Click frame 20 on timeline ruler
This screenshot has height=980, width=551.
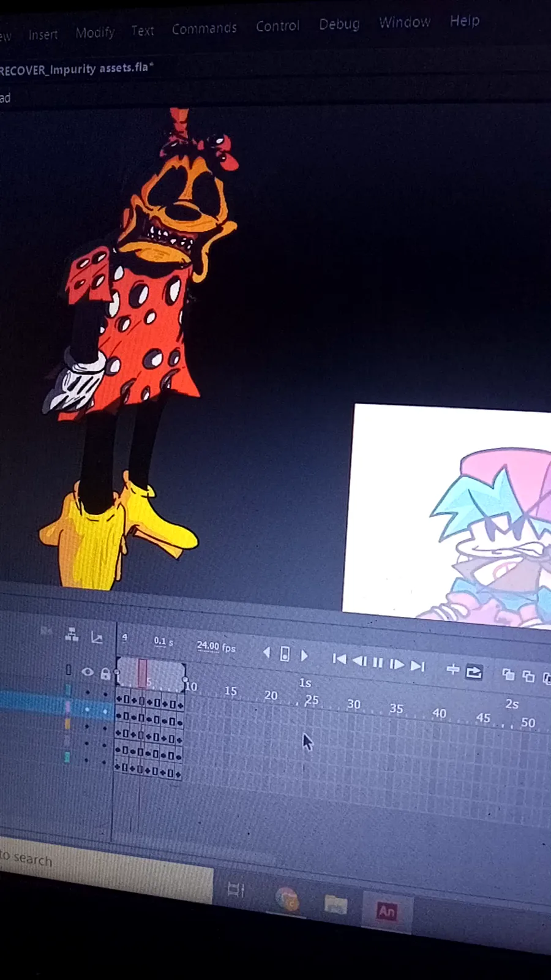point(271,695)
